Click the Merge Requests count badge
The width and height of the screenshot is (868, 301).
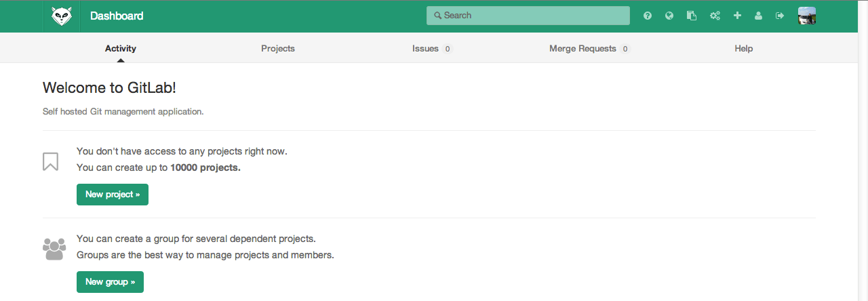point(625,49)
